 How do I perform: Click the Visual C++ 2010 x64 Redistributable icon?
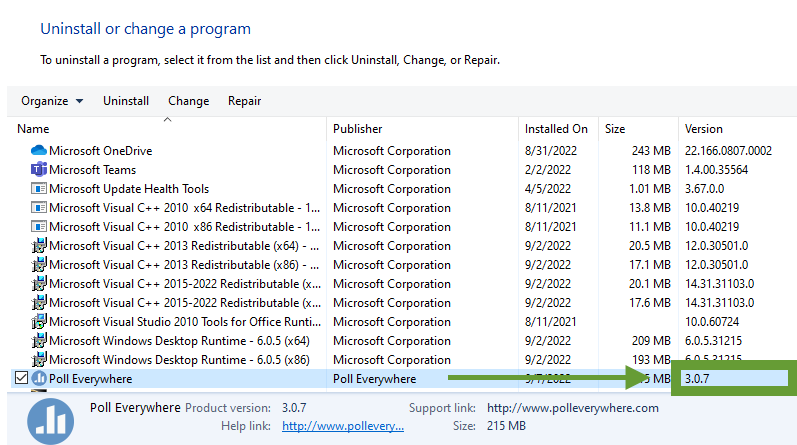point(39,207)
